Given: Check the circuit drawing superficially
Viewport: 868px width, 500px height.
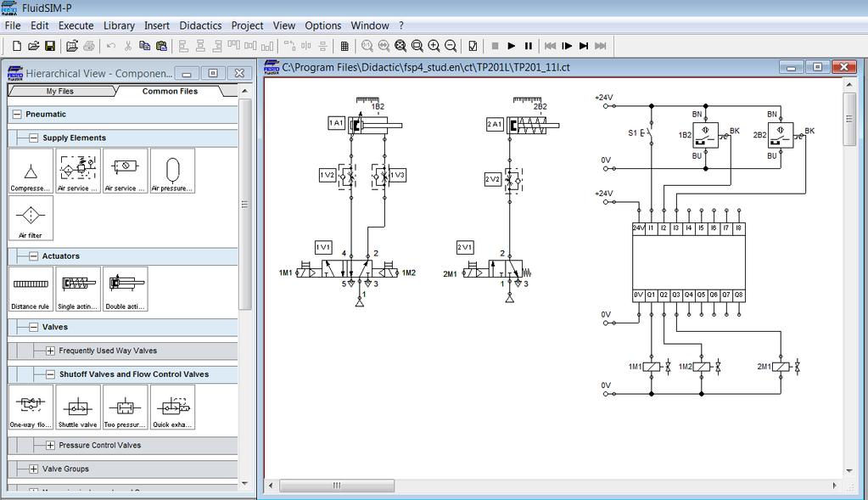Looking at the screenshot, I should (x=473, y=46).
